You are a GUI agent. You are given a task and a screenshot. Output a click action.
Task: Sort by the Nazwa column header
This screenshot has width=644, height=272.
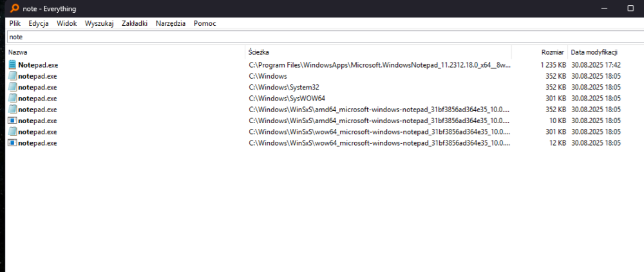click(126, 52)
